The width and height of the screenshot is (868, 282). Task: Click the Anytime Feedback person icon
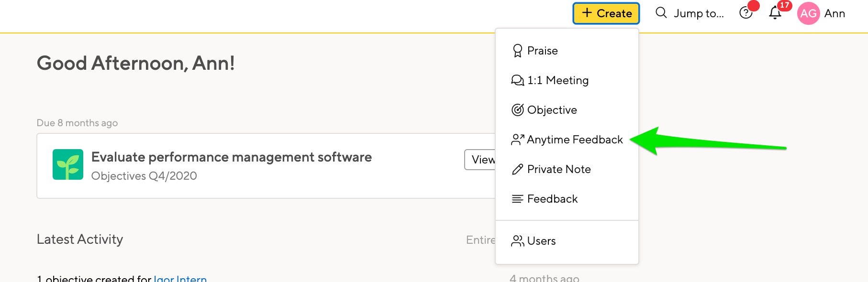click(517, 139)
